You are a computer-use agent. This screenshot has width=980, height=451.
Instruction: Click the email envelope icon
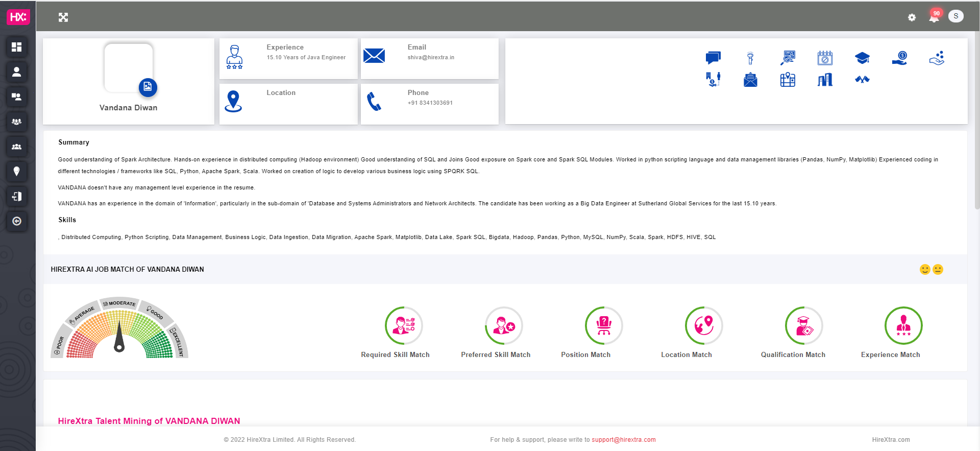(374, 56)
